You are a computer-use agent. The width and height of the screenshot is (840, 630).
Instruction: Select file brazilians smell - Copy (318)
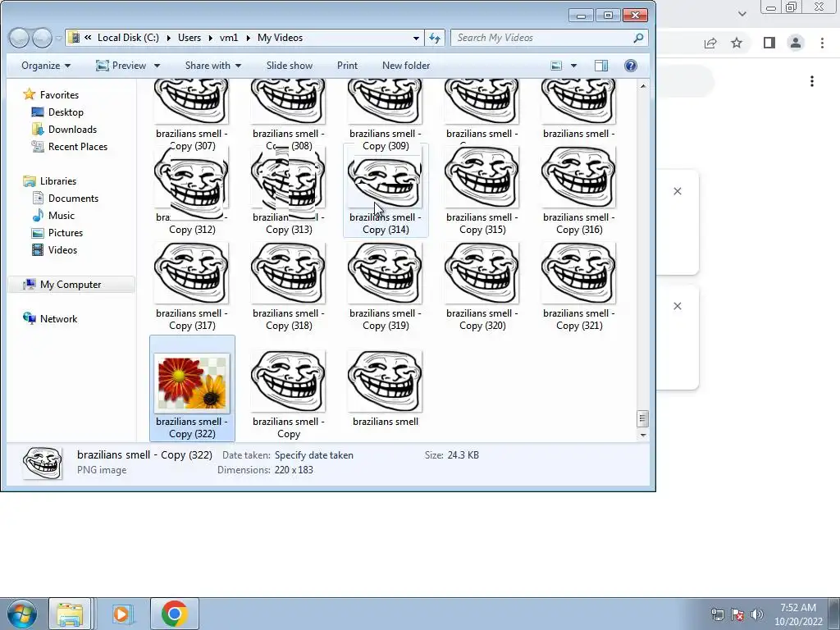pyautogui.click(x=289, y=286)
